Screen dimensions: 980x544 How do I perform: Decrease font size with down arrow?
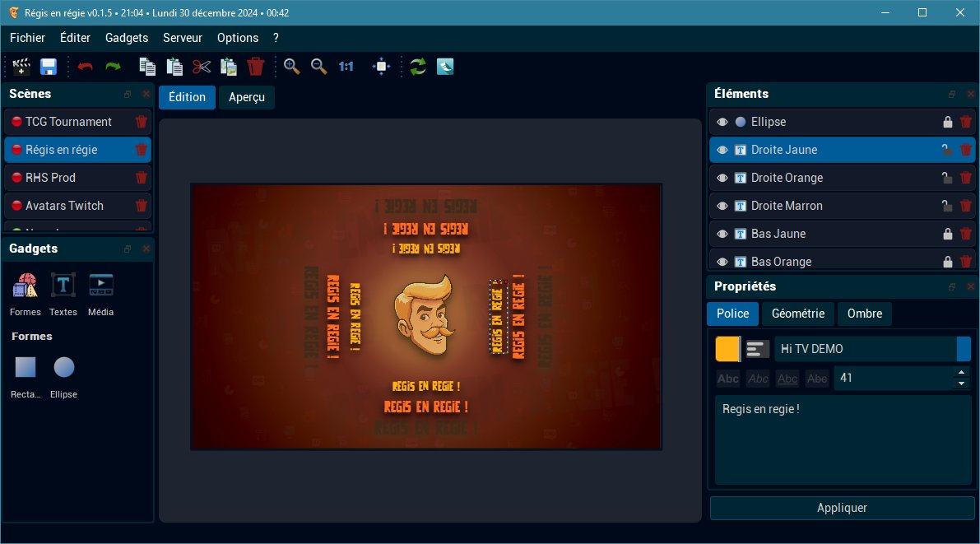coord(961,384)
